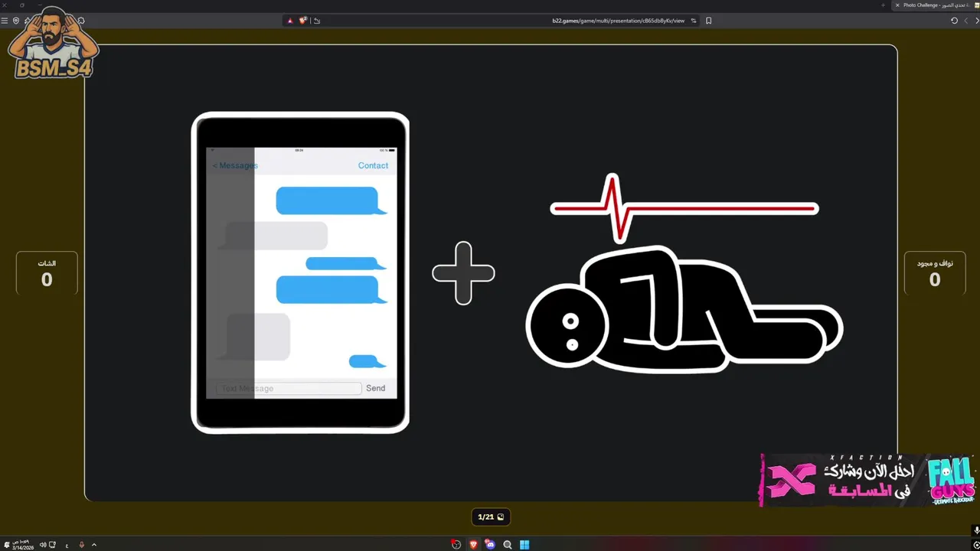Click the Brave Rewards triangle icon
The height and width of the screenshot is (551, 980).
click(x=290, y=21)
